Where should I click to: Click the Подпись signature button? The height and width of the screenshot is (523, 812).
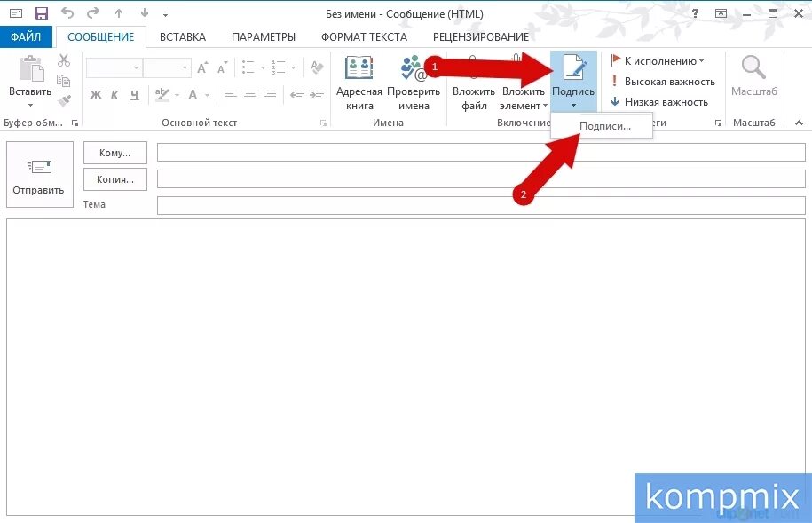pyautogui.click(x=573, y=82)
